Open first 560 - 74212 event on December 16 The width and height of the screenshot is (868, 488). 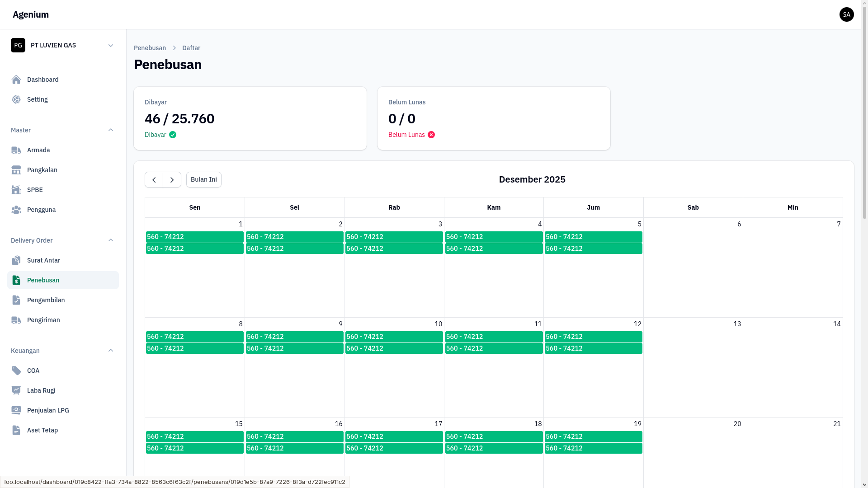(295, 436)
